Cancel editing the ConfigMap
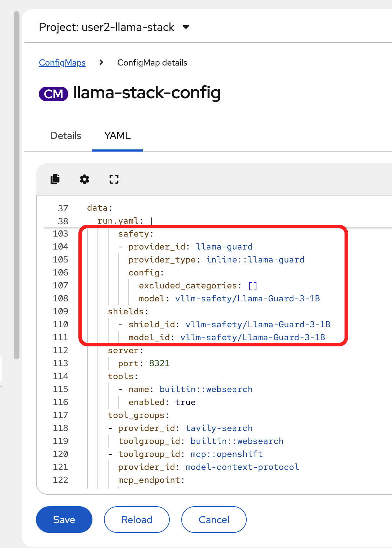This screenshot has width=392, height=548. tap(214, 520)
